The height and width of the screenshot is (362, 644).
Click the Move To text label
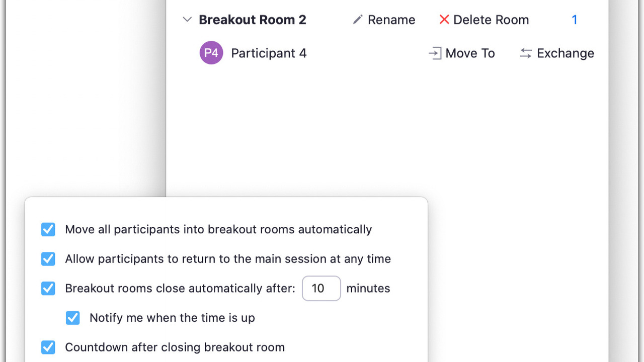click(470, 53)
